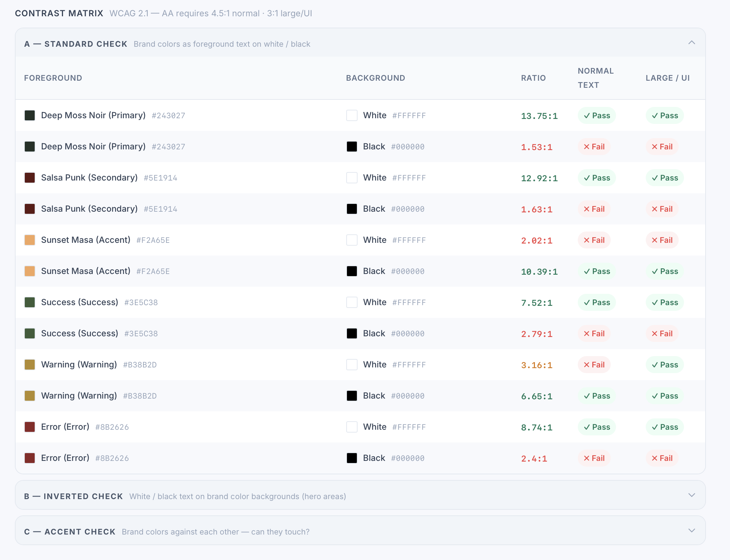The image size is (730, 560).
Task: Click Salsa Punk swatch on black-background row
Action: point(30,209)
